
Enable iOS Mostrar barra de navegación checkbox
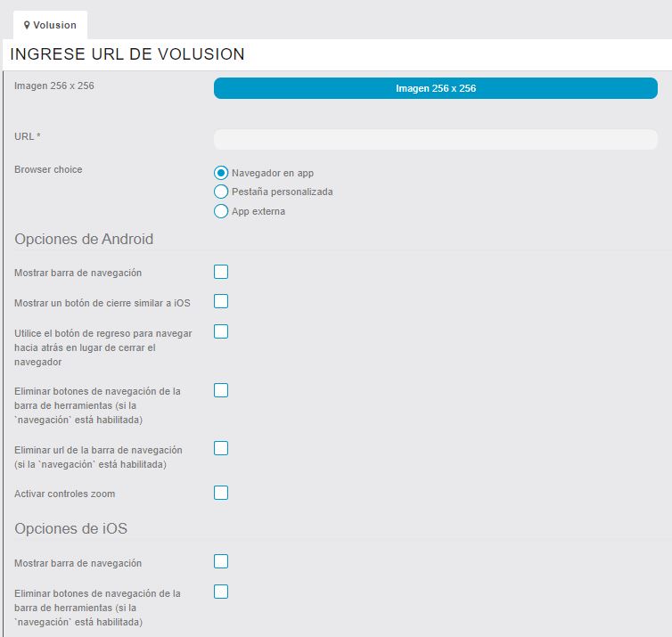point(221,561)
